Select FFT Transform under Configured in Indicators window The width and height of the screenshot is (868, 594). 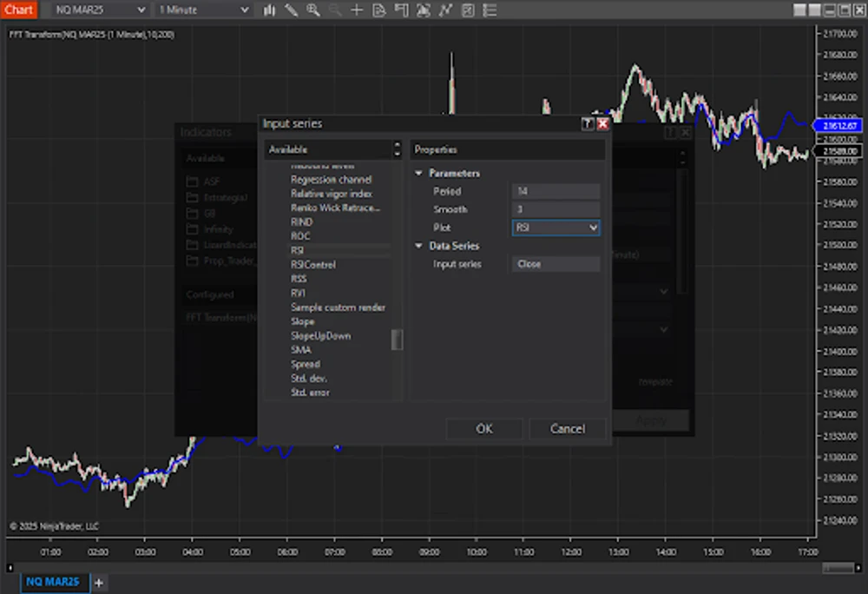point(221,317)
